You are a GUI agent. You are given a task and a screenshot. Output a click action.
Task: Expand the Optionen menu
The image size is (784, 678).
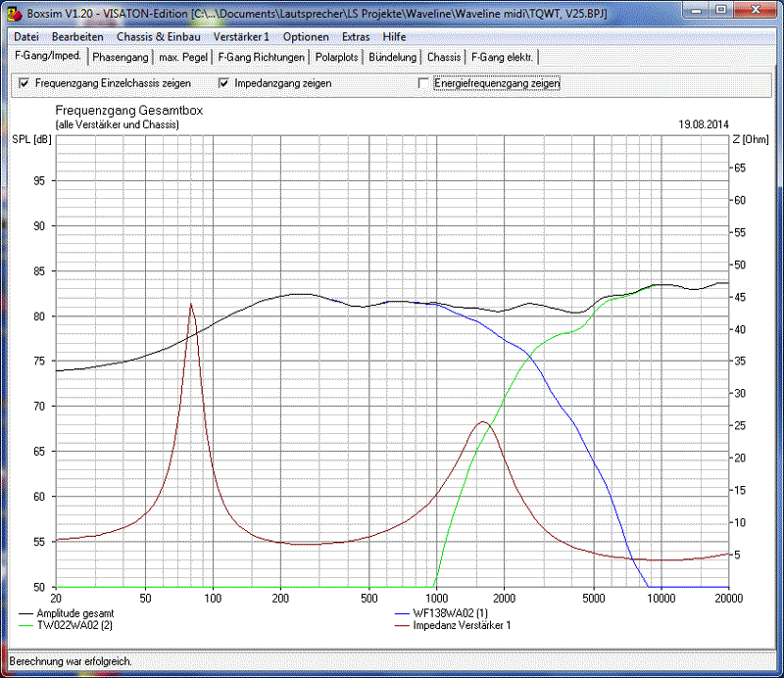coord(305,36)
